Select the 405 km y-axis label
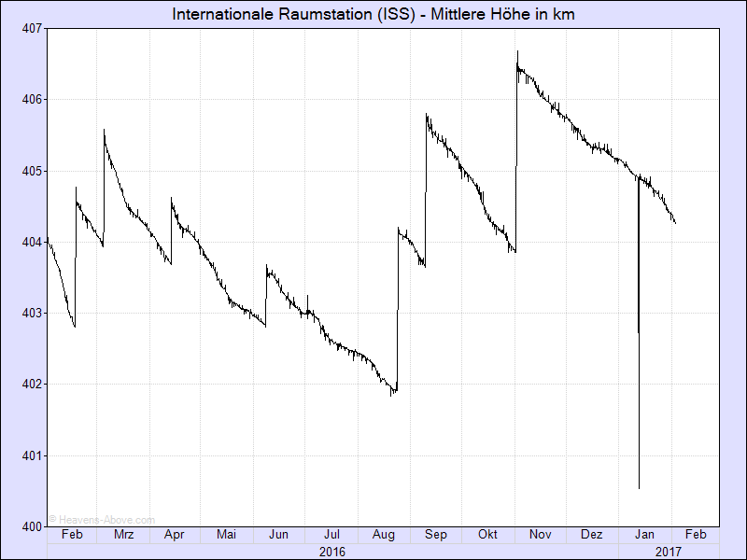 click(x=32, y=171)
